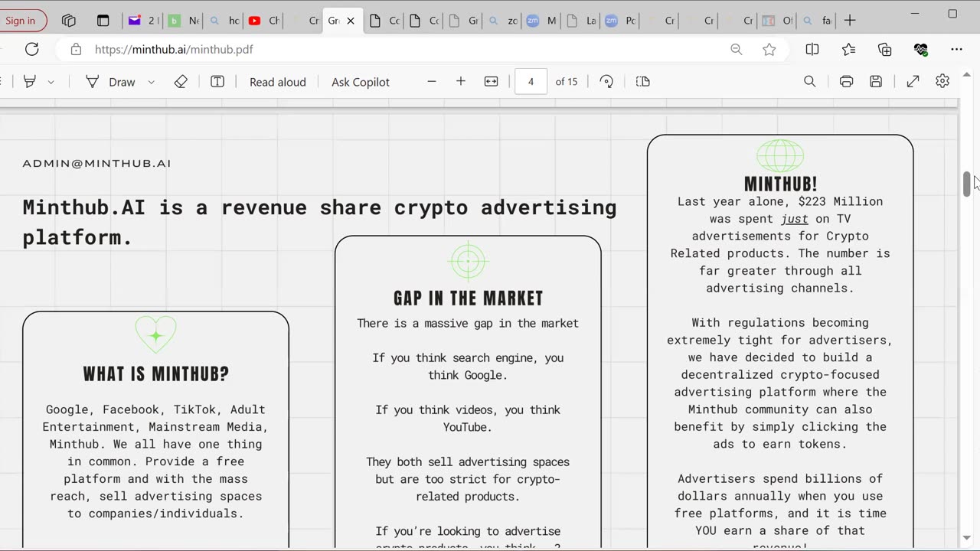
Task: Zoom out PDF with minus button
Action: tap(432, 81)
